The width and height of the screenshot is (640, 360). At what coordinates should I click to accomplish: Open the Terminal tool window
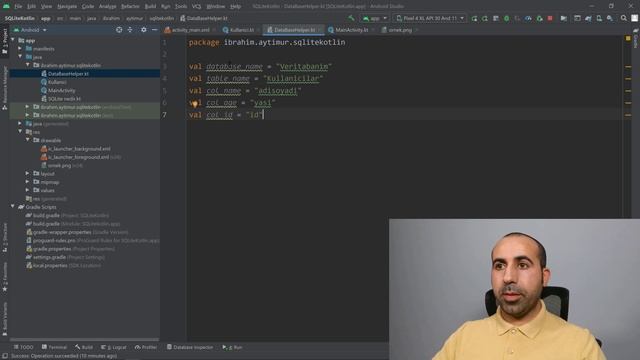click(x=54, y=347)
